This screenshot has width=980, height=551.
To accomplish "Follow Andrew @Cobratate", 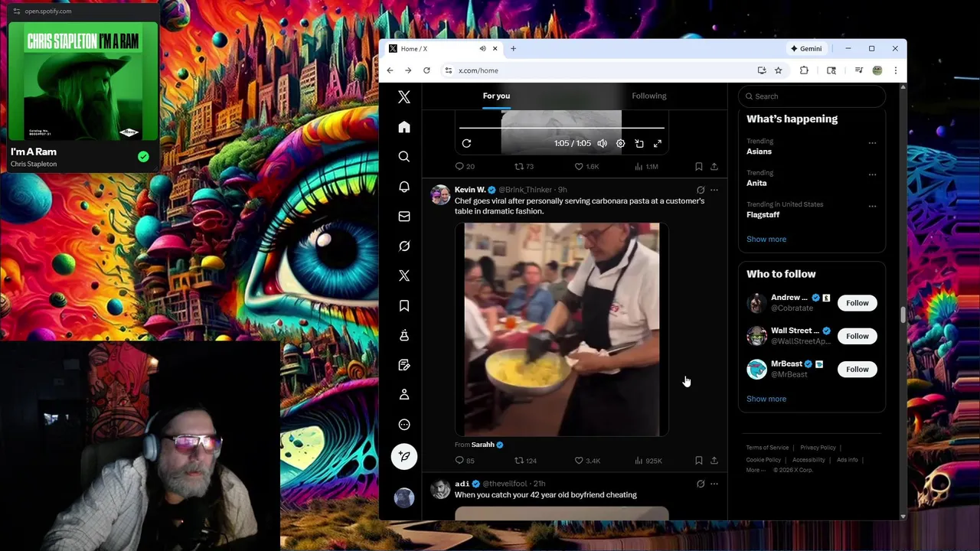I will pyautogui.click(x=857, y=303).
